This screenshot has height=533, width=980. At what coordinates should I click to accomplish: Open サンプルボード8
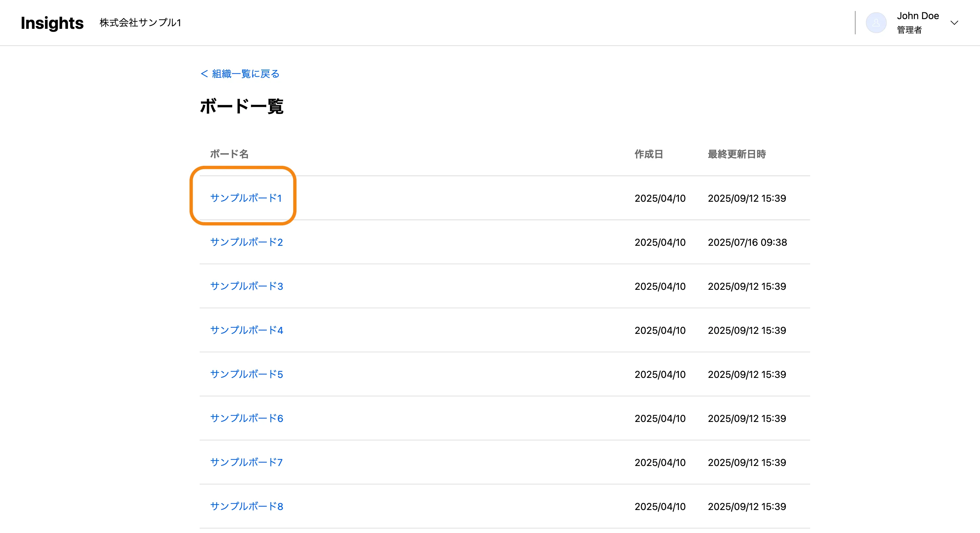[247, 507]
